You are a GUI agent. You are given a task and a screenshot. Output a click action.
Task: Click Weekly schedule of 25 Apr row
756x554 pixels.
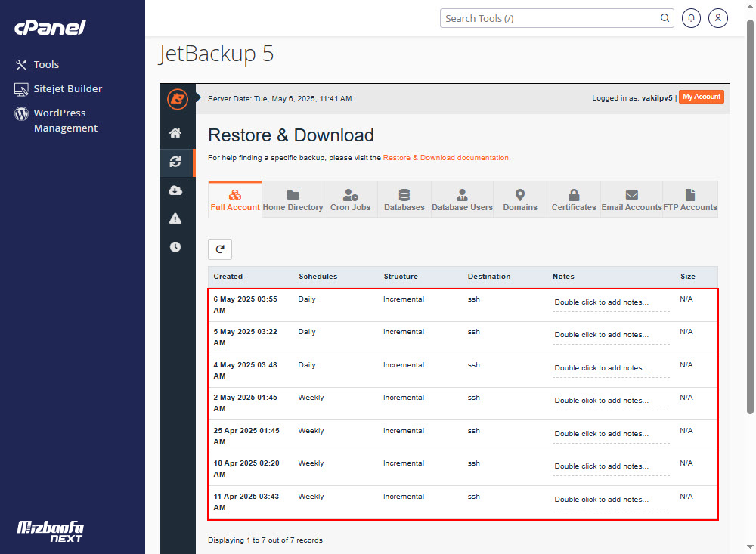click(311, 431)
